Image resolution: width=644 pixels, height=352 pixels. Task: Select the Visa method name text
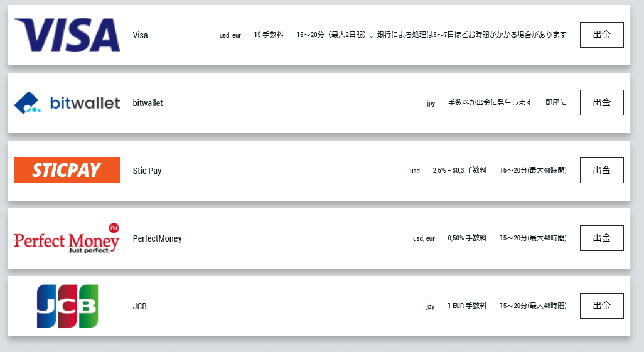(x=140, y=35)
